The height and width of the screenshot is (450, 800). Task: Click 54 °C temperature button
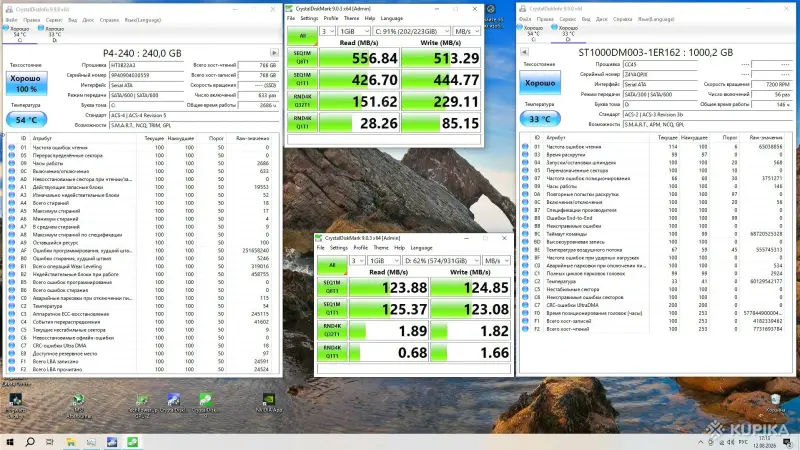(x=27, y=120)
